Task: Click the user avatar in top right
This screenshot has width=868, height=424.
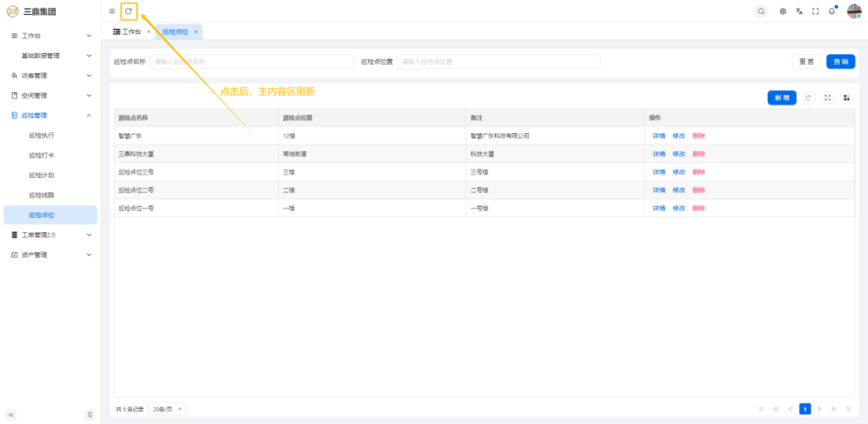Action: [854, 12]
